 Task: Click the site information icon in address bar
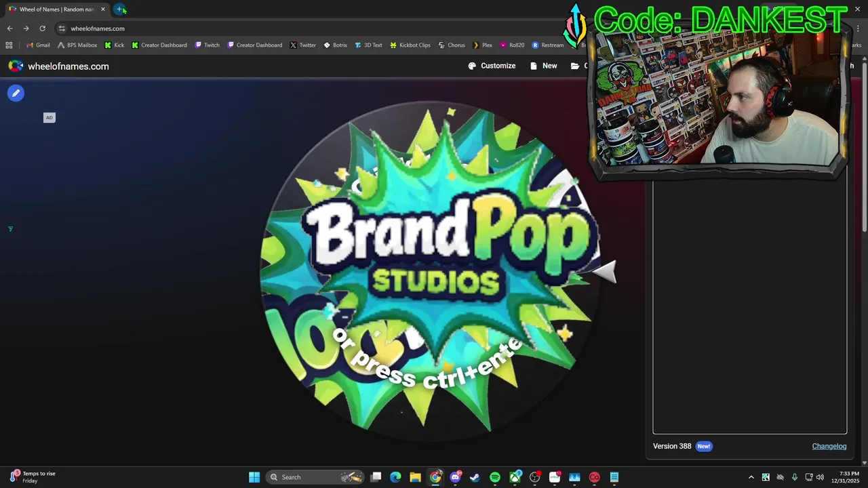(62, 28)
